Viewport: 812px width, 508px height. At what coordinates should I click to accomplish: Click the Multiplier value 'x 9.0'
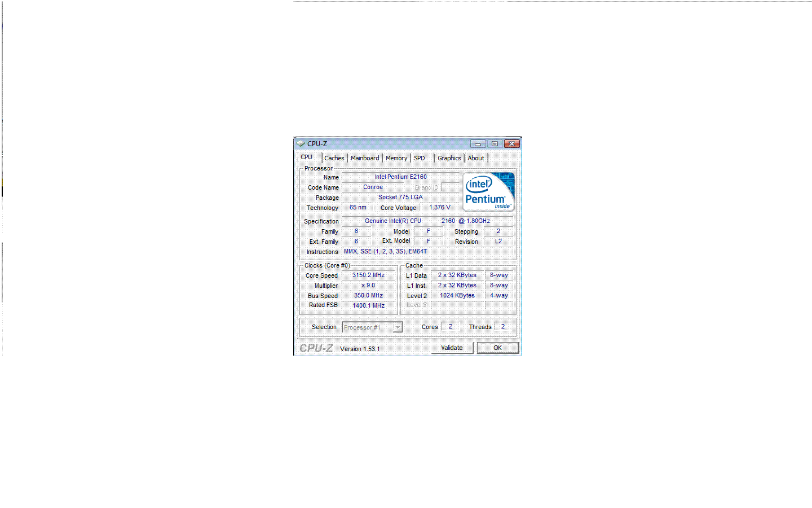[369, 285]
